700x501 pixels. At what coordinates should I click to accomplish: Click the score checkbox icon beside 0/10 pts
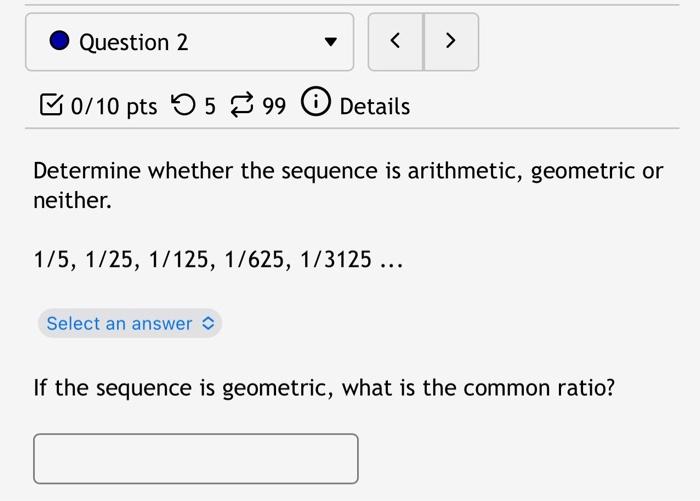[49, 106]
